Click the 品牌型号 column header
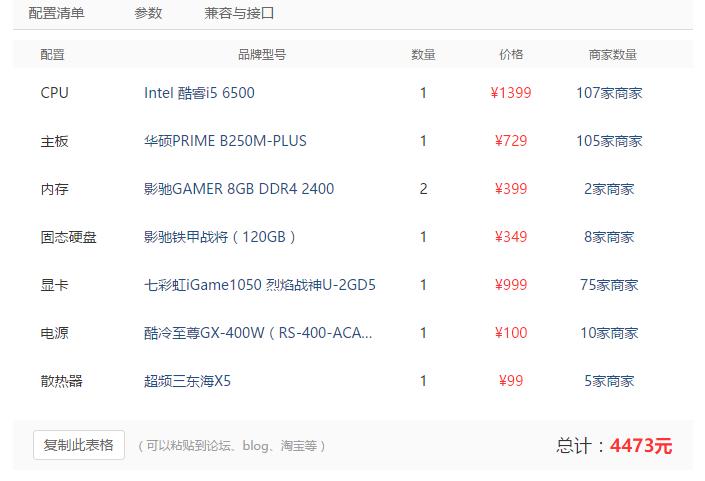 coord(262,55)
